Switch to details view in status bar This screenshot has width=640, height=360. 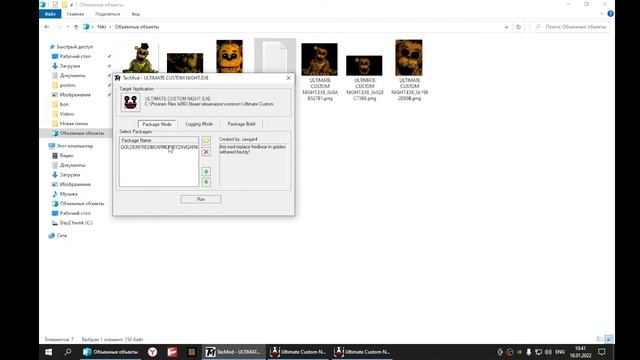[x=600, y=339]
